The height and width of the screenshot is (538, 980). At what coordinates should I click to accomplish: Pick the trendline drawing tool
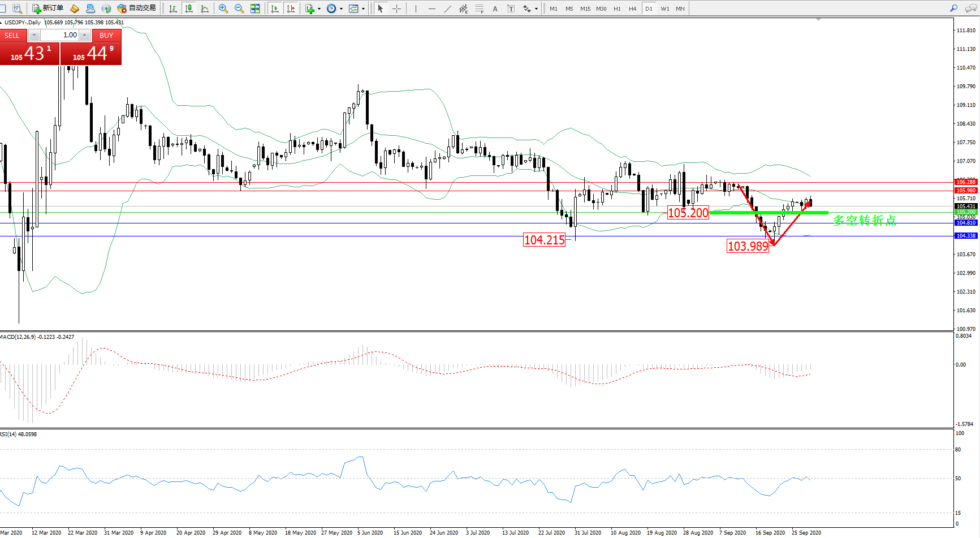click(x=448, y=8)
